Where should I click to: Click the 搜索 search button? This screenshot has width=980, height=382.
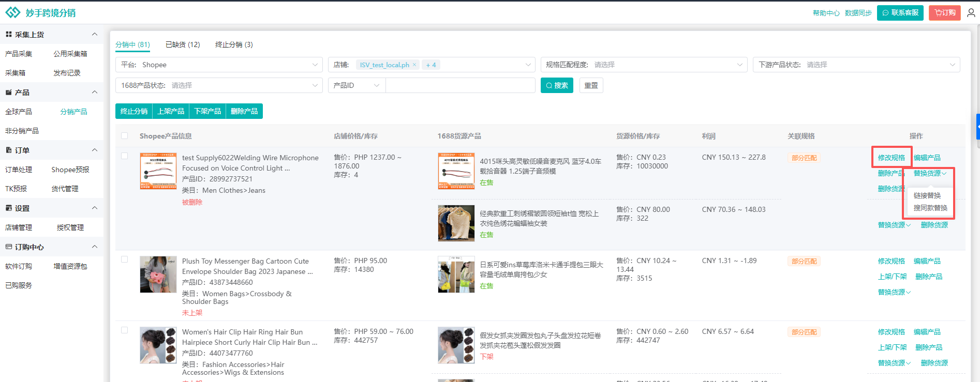[557, 85]
